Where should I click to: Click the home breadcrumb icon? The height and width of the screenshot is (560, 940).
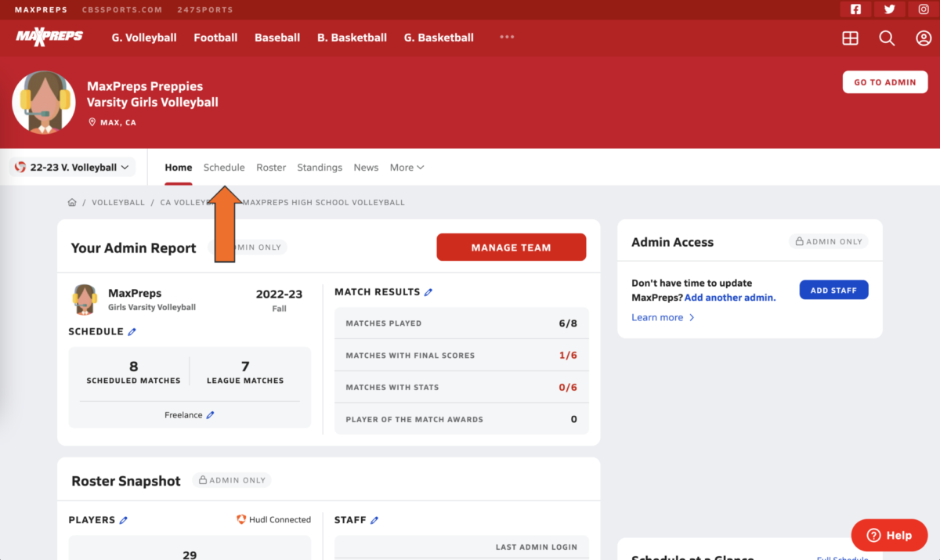coord(72,202)
